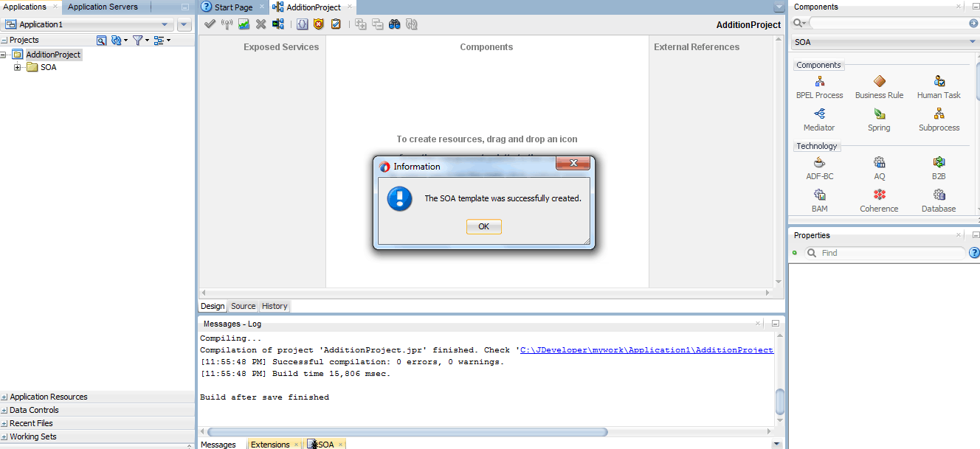Click the delete X toolbar icon
Image resolution: width=980 pixels, height=449 pixels.
coord(260,24)
